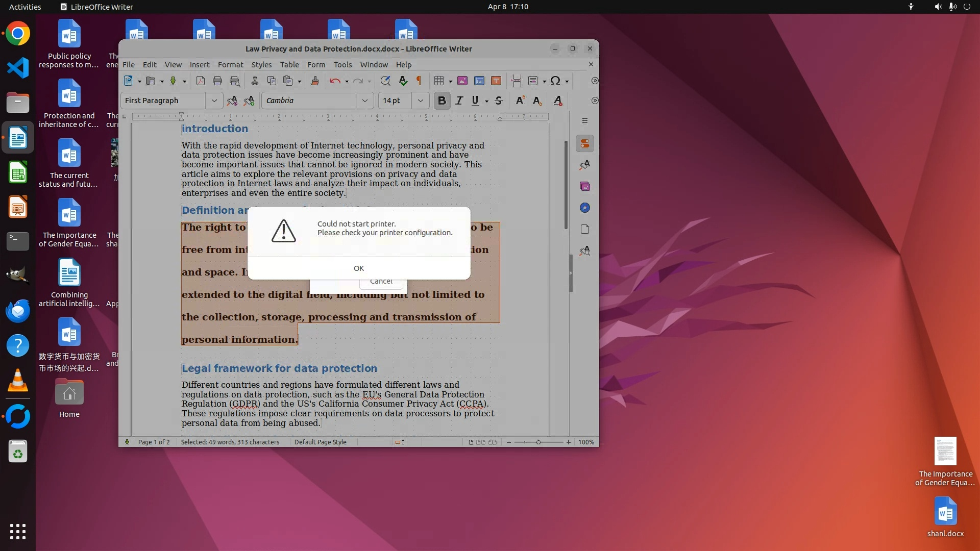Click the Insert Image icon
Screen dimensions: 980x551
(x=462, y=81)
